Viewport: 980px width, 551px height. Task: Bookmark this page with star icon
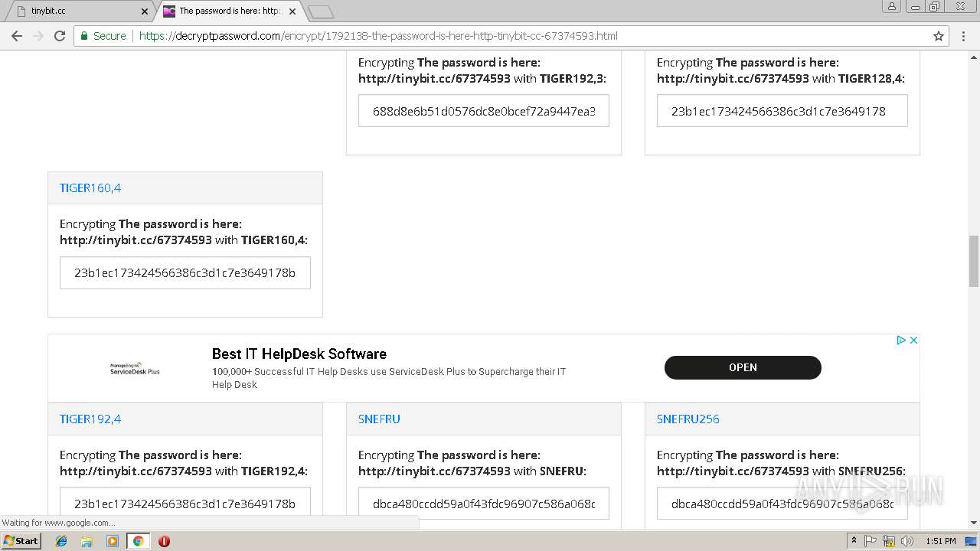pos(939,36)
